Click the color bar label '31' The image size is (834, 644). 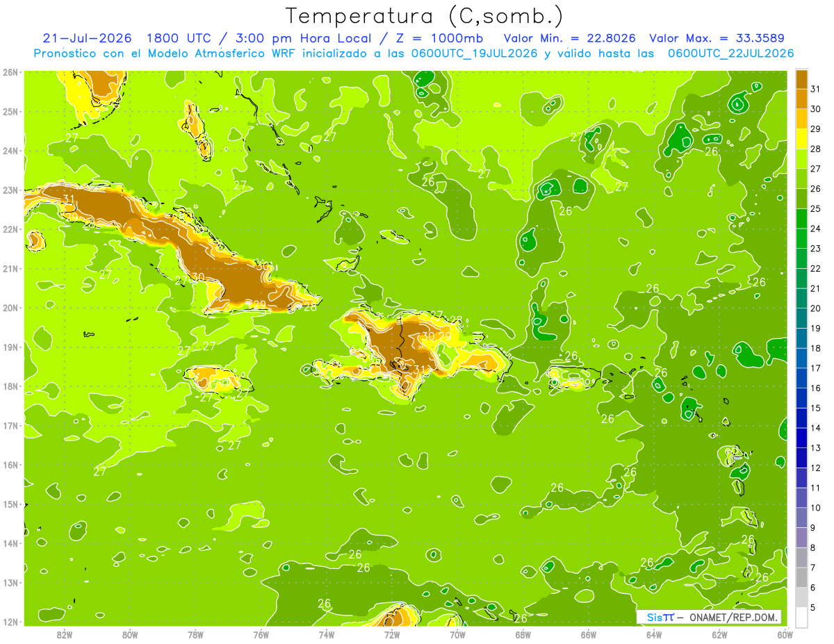pyautogui.click(x=816, y=89)
